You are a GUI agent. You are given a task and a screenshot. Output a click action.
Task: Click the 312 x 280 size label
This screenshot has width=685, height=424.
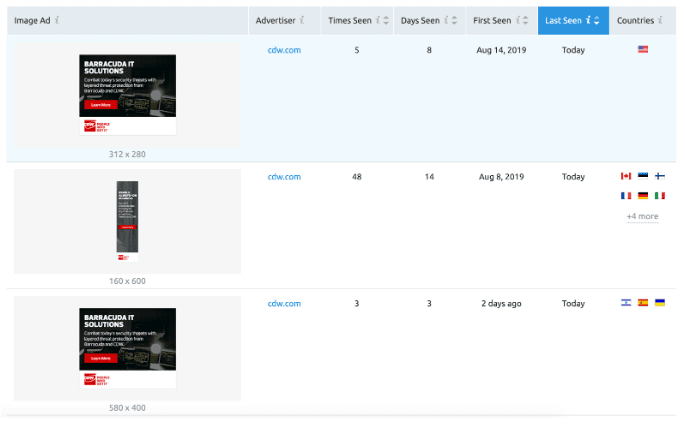pos(127,154)
